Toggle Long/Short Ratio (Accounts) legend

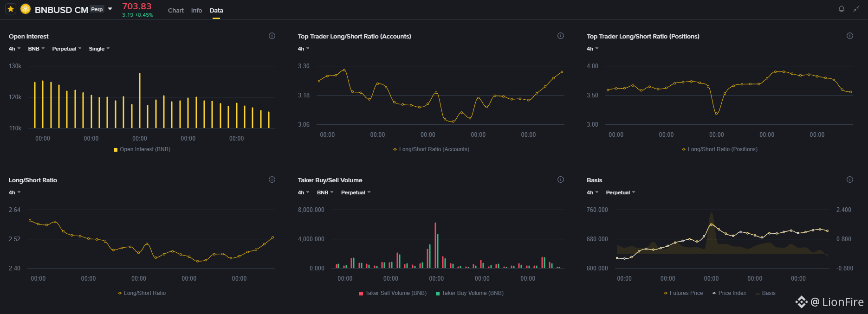tap(431, 149)
